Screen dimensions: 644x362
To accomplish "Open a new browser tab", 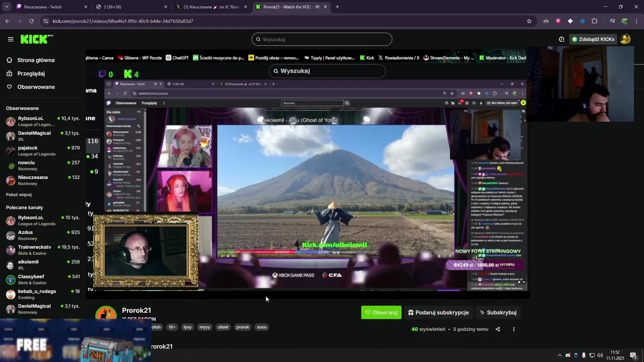I will [337, 7].
